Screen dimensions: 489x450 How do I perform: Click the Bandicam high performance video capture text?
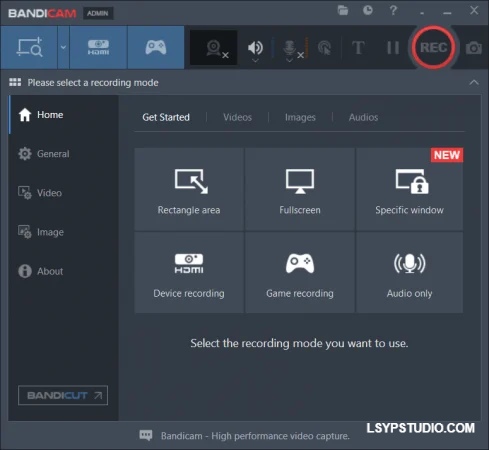(x=255, y=436)
